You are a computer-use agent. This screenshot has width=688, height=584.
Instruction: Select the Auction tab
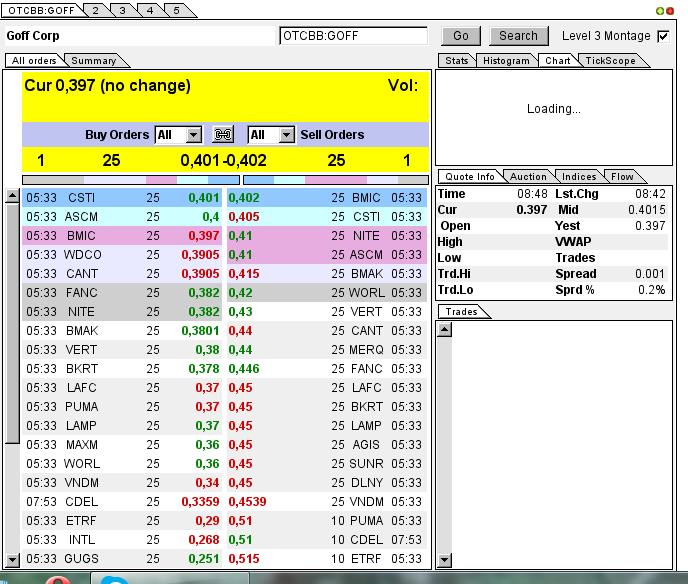tap(528, 176)
